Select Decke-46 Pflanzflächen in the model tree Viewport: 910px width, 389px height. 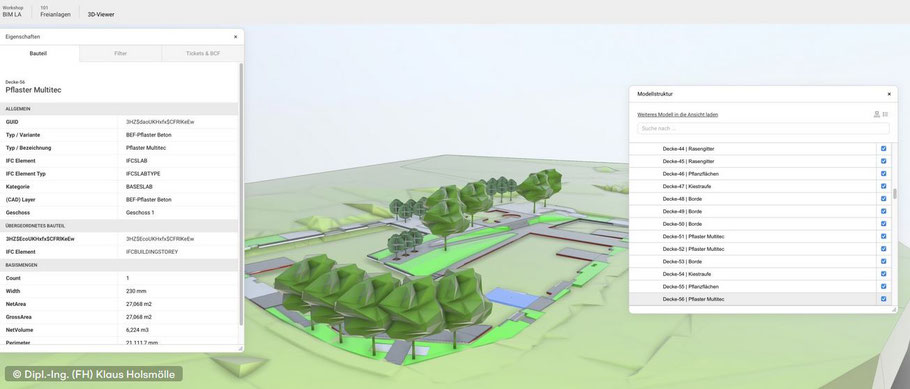[x=753, y=174]
